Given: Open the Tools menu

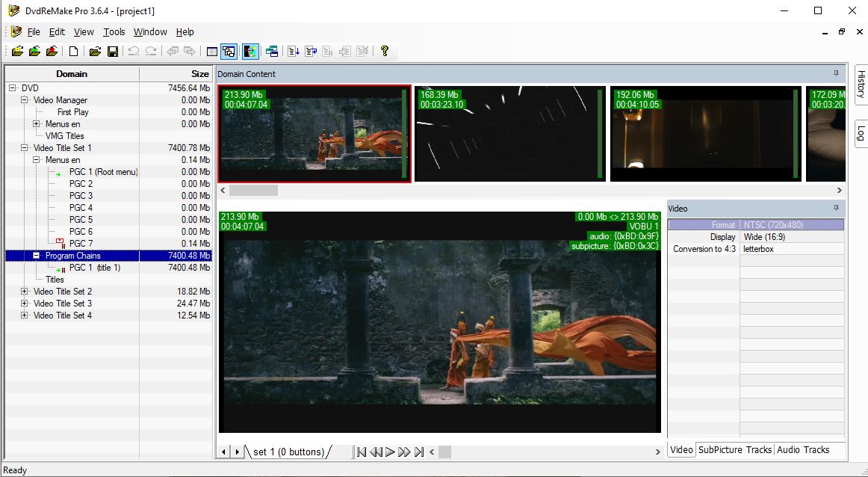Looking at the screenshot, I should coord(114,32).
